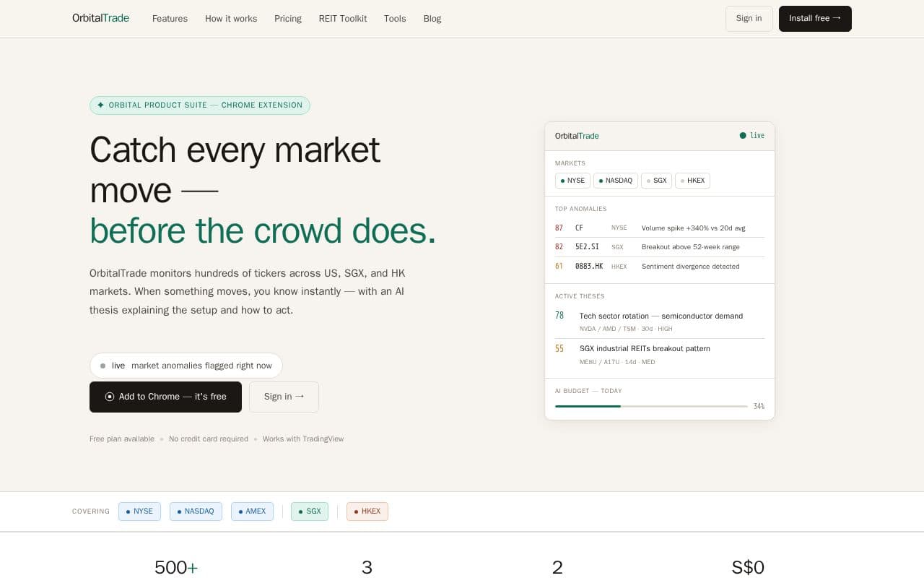Toggle the NASDAQ market chip in widget

(x=616, y=181)
